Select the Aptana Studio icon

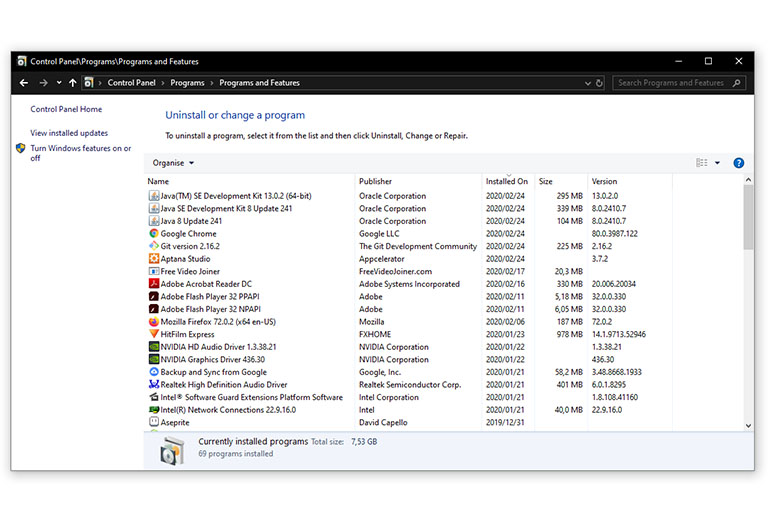pyautogui.click(x=154, y=259)
